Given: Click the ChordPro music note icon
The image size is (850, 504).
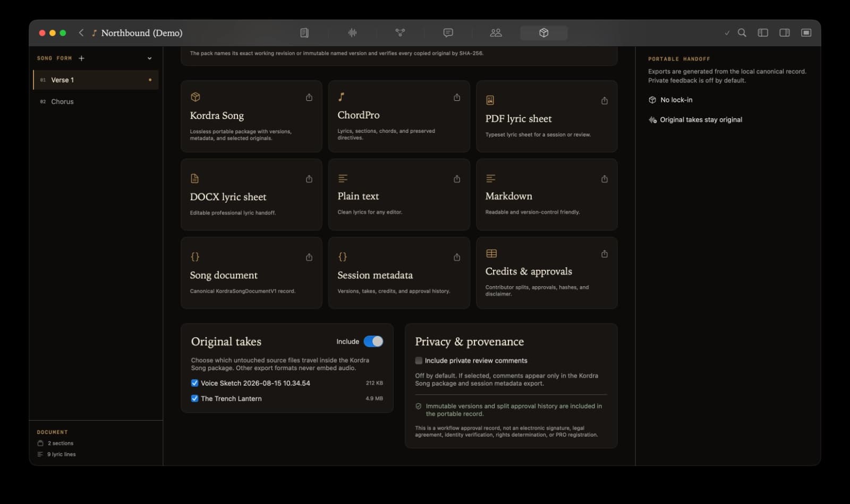Looking at the screenshot, I should [x=342, y=97].
